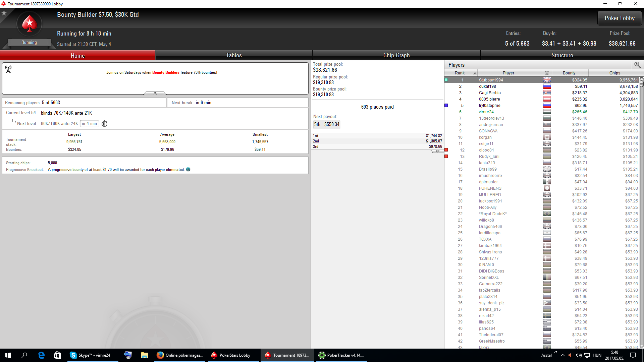This screenshot has width=644, height=362.
Task: Click the cyan marker next to Stubbsy1994
Action: pos(446,80)
